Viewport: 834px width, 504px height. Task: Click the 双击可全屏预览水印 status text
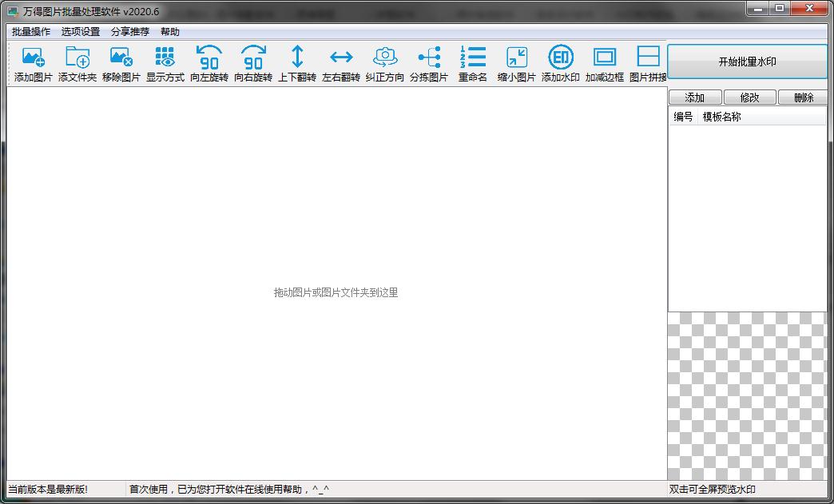point(713,489)
